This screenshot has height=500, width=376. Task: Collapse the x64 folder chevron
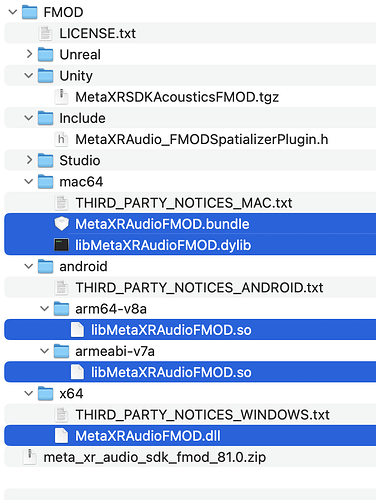click(x=29, y=393)
